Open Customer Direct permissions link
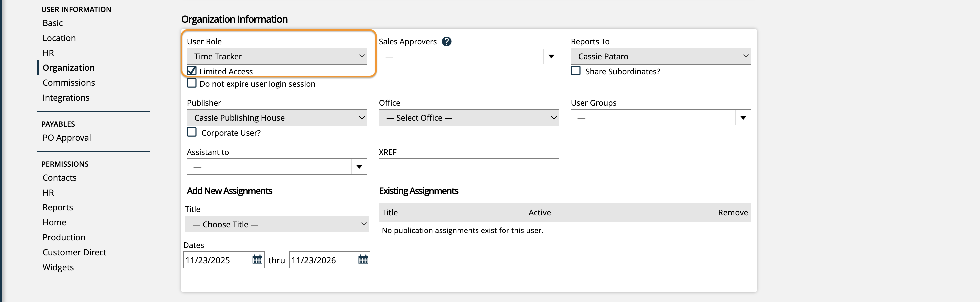Viewport: 980px width, 302px height. pos(74,252)
